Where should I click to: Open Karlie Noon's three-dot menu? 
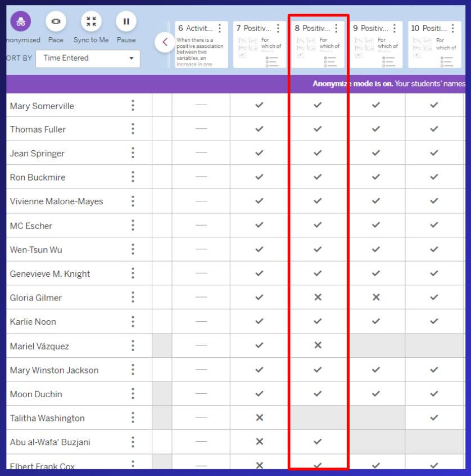pos(133,321)
